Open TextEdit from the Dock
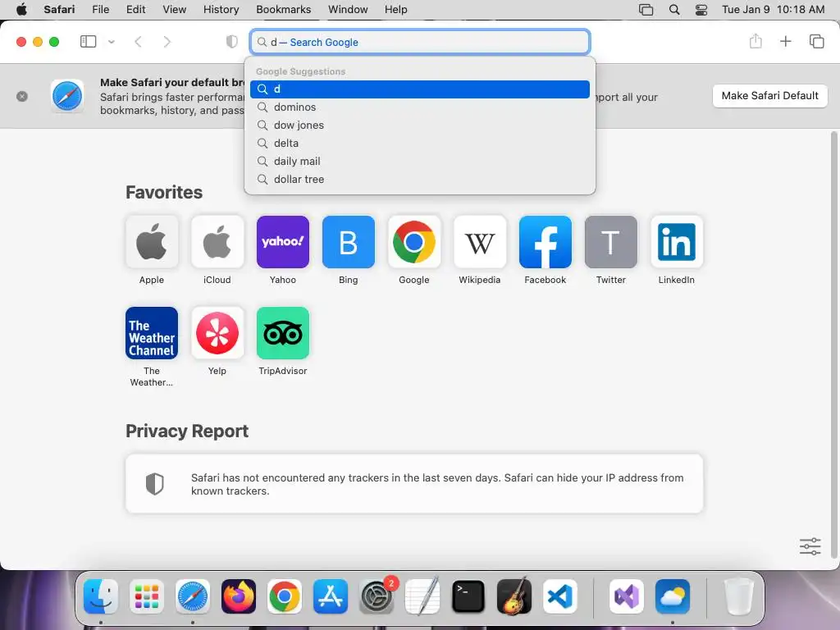This screenshot has width=840, height=630. click(422, 596)
